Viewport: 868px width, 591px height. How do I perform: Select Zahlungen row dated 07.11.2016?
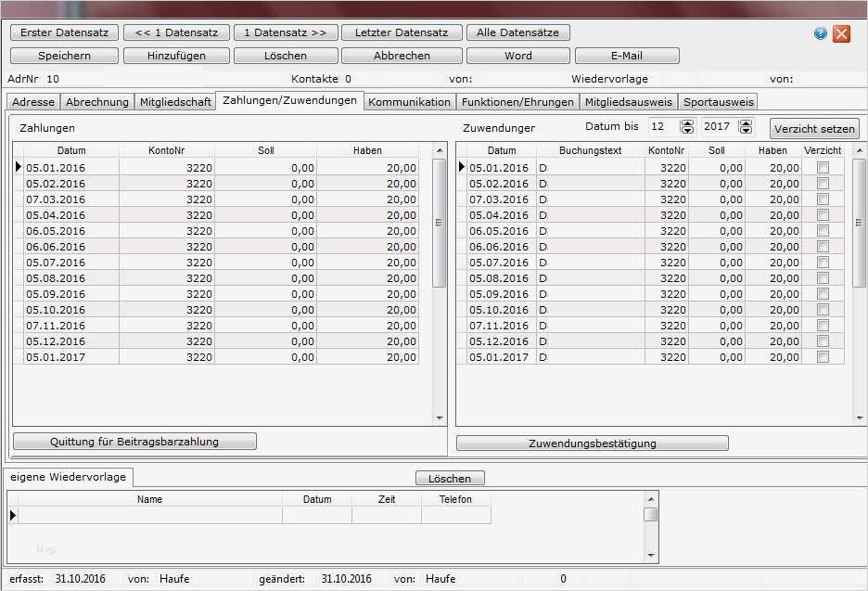pyautogui.click(x=222, y=325)
